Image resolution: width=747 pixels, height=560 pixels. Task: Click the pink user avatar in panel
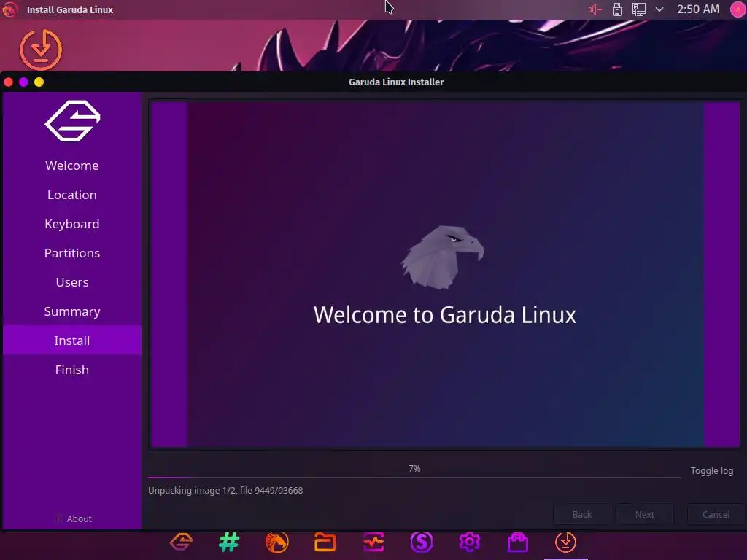point(738,9)
